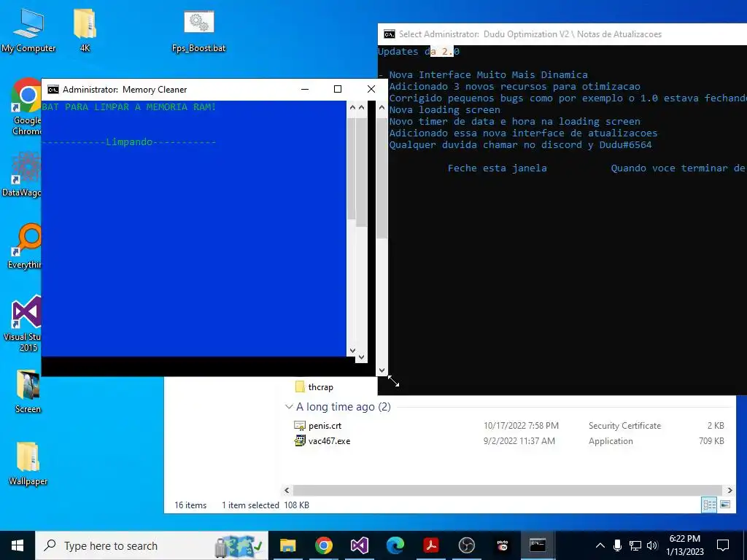747x560 pixels.
Task: Switch Explorer to details view
Action: (x=709, y=505)
